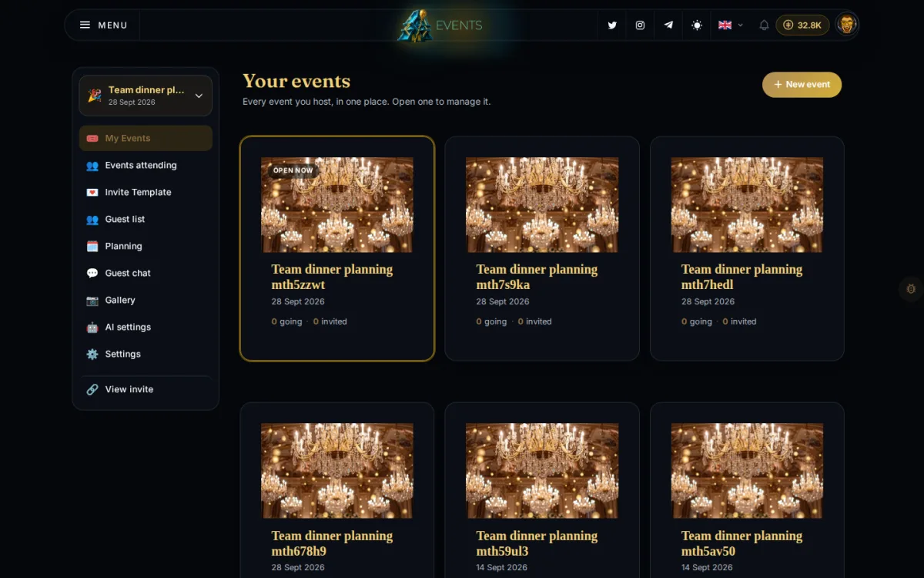Open the notifications bell
The width and height of the screenshot is (924, 578).
pyautogui.click(x=764, y=25)
